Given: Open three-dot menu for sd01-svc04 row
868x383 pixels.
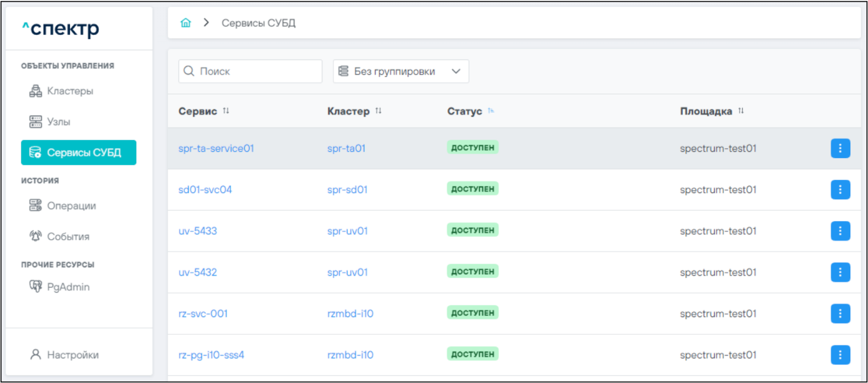Looking at the screenshot, I should (840, 189).
